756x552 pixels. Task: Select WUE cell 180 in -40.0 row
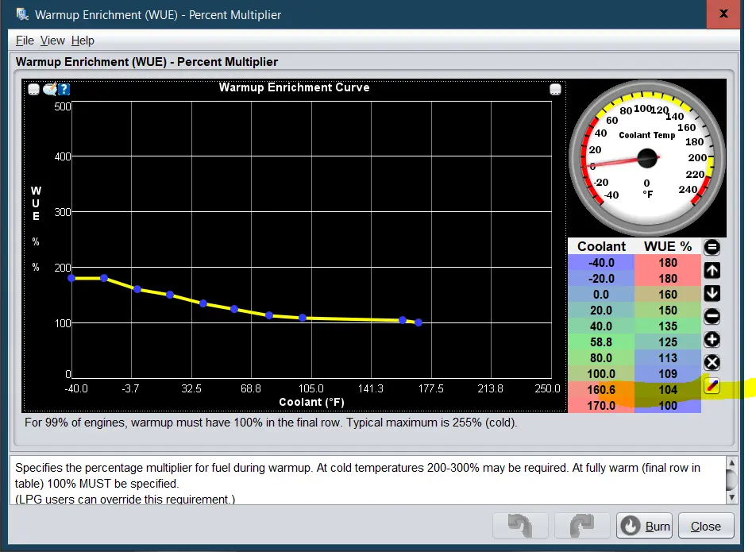(x=668, y=263)
